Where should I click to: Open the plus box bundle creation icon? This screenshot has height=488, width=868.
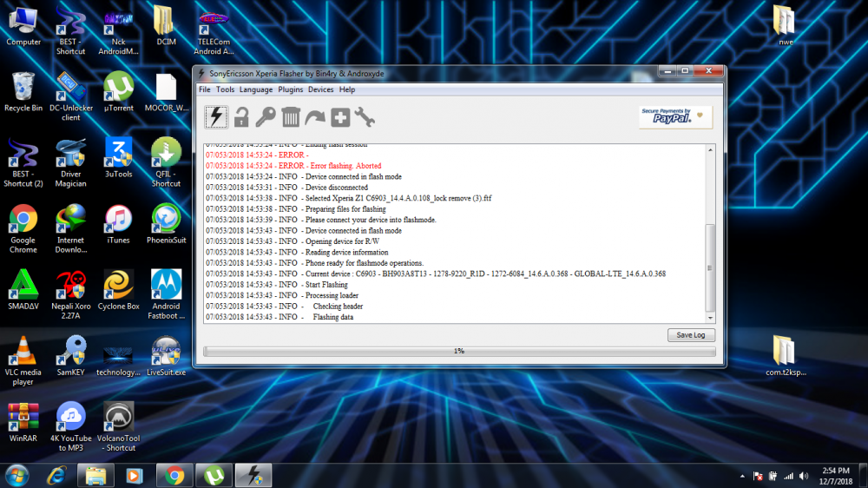pos(340,117)
